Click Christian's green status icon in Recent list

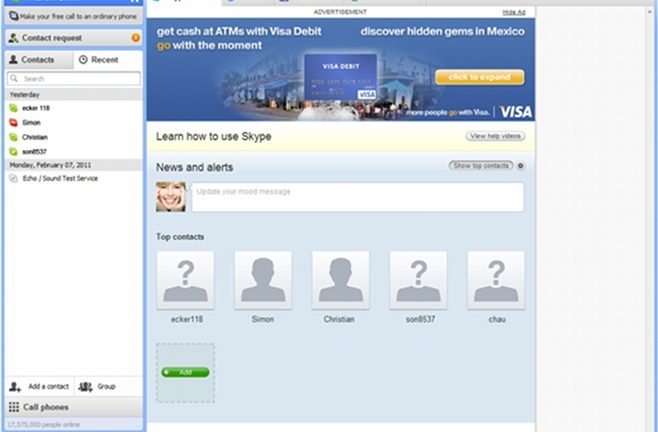(13, 137)
